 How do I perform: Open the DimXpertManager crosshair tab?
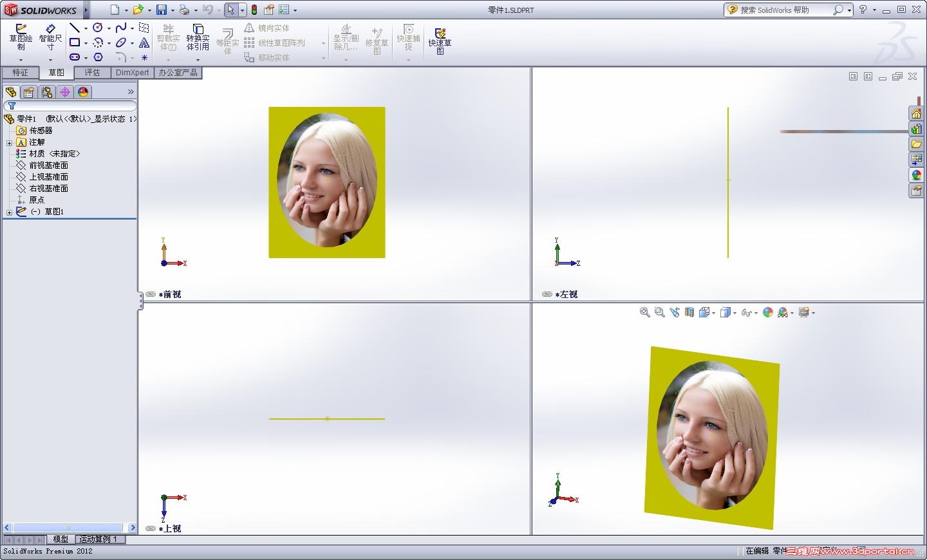point(65,92)
